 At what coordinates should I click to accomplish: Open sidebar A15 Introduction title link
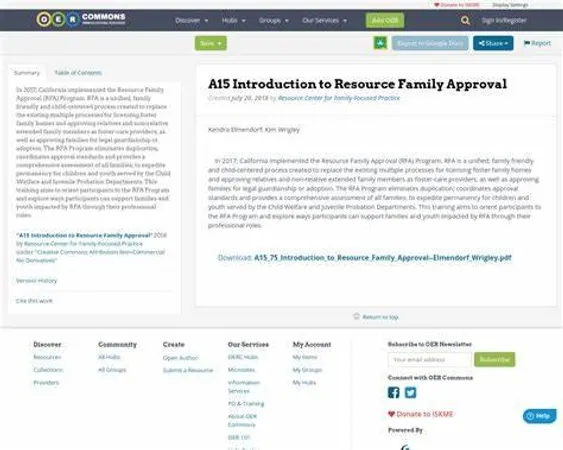pyautogui.click(x=84, y=235)
